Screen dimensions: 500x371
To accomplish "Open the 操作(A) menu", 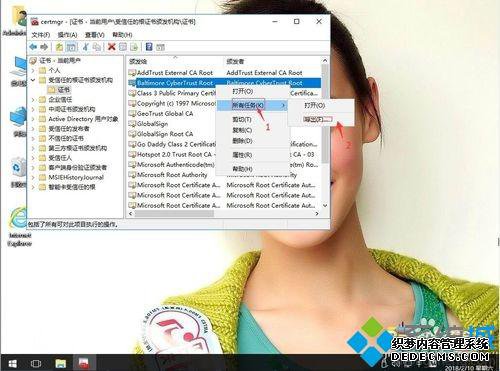I will click(x=67, y=35).
